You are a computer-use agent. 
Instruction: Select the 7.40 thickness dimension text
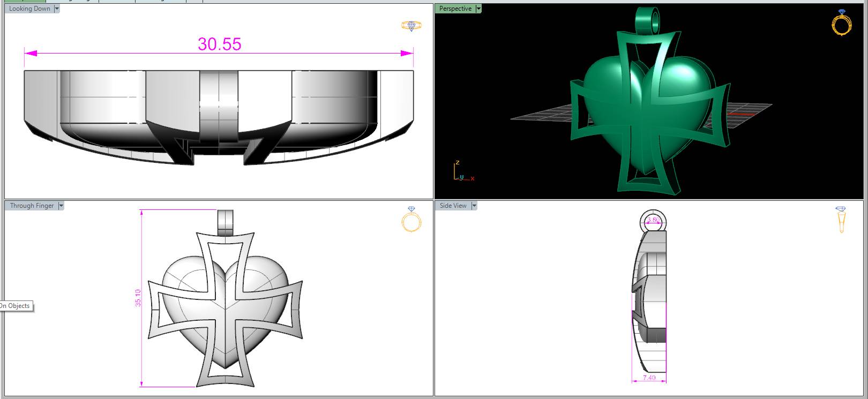tap(649, 378)
